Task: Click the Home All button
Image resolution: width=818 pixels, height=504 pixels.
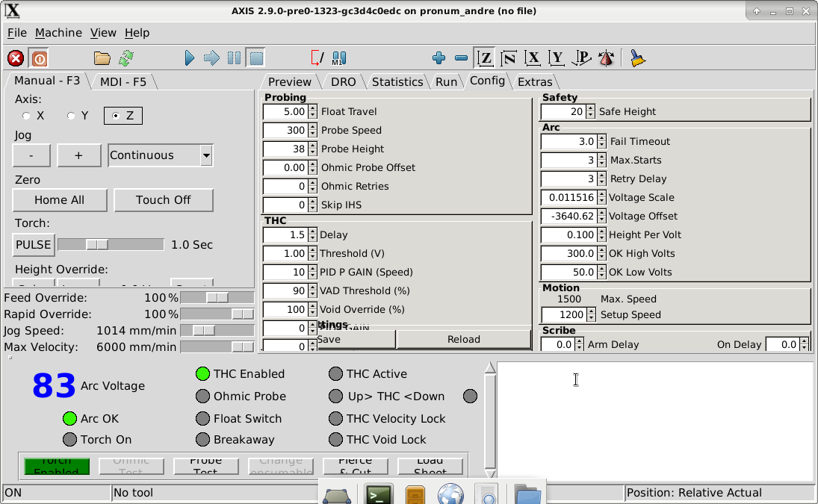Action: click(60, 200)
